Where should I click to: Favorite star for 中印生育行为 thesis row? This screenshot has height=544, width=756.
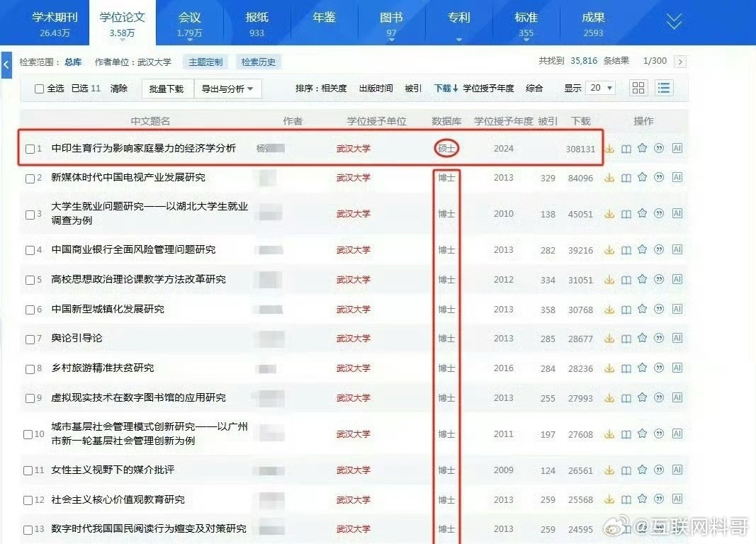(642, 148)
